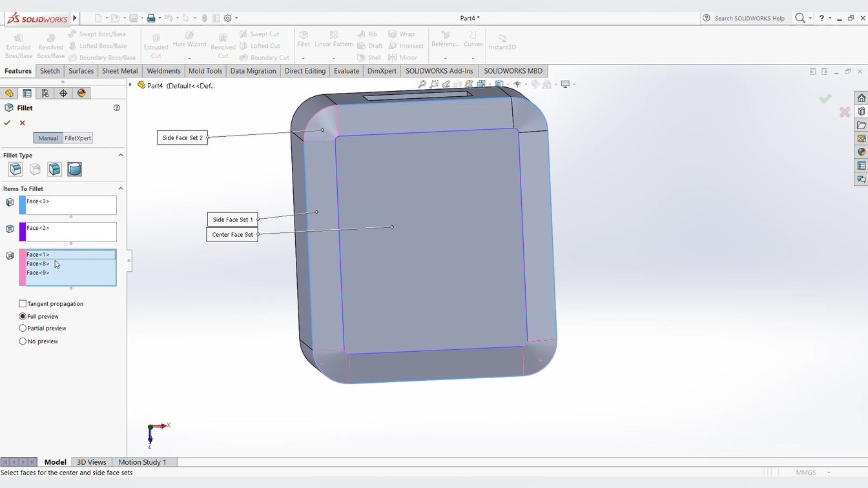Collapse the Items To Fillet section
868x488 pixels.
pos(120,188)
